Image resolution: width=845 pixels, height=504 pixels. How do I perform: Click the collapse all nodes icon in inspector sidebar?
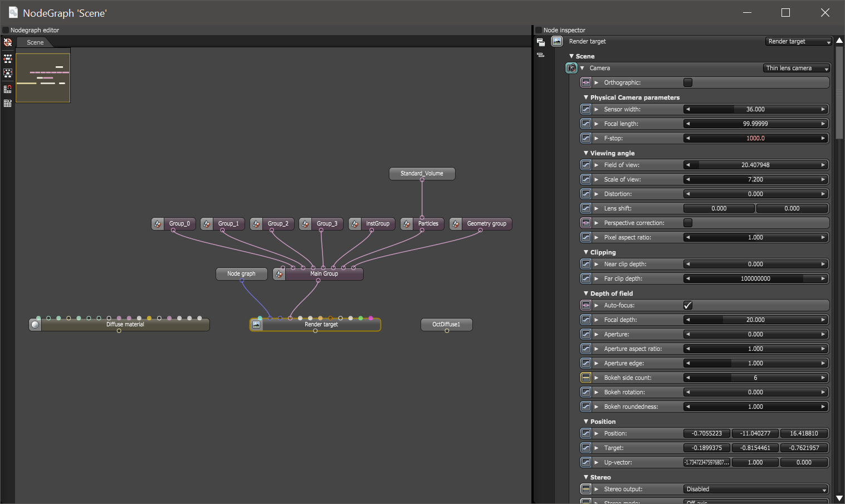pos(540,55)
